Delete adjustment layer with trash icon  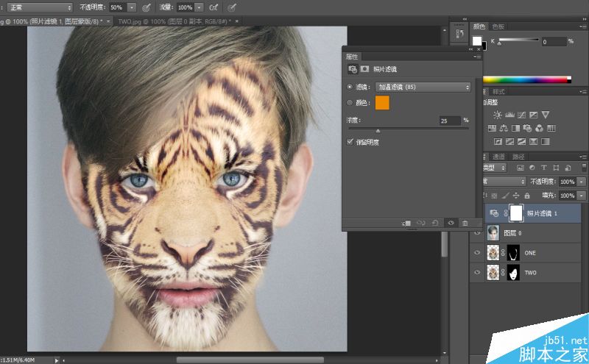pyautogui.click(x=465, y=224)
